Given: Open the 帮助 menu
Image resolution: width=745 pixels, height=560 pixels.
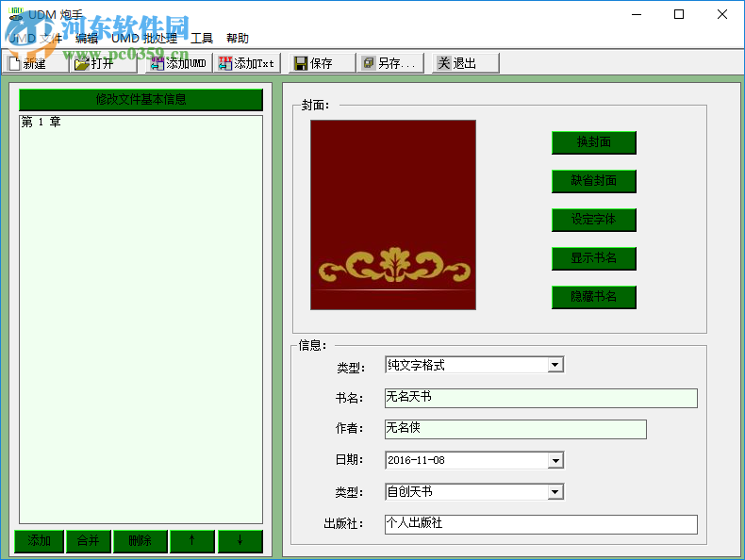Looking at the screenshot, I should click(237, 39).
